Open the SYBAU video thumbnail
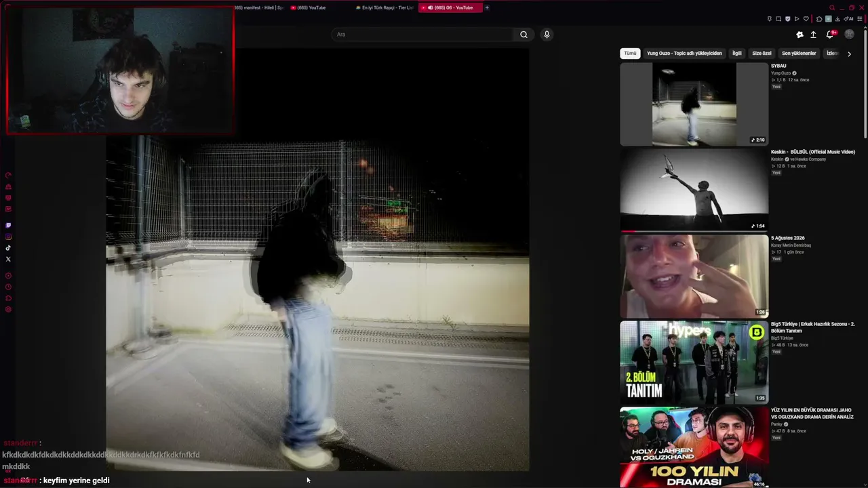Screen dimensions: 868x488 tap(694, 104)
